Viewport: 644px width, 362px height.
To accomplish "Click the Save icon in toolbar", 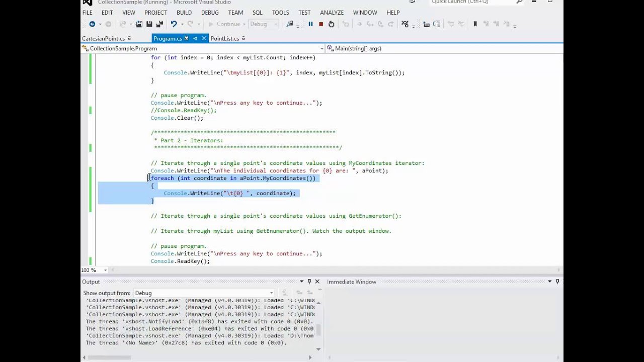I will click(x=149, y=24).
